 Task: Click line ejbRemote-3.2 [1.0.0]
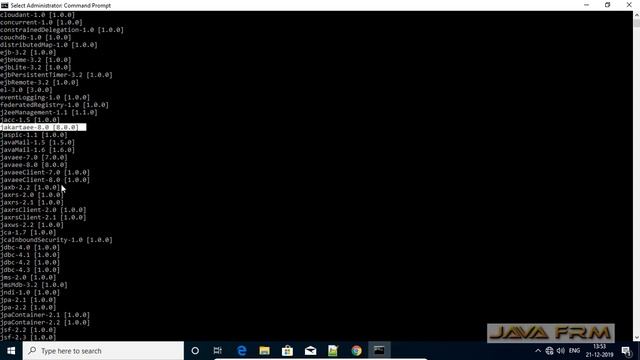pos(39,82)
